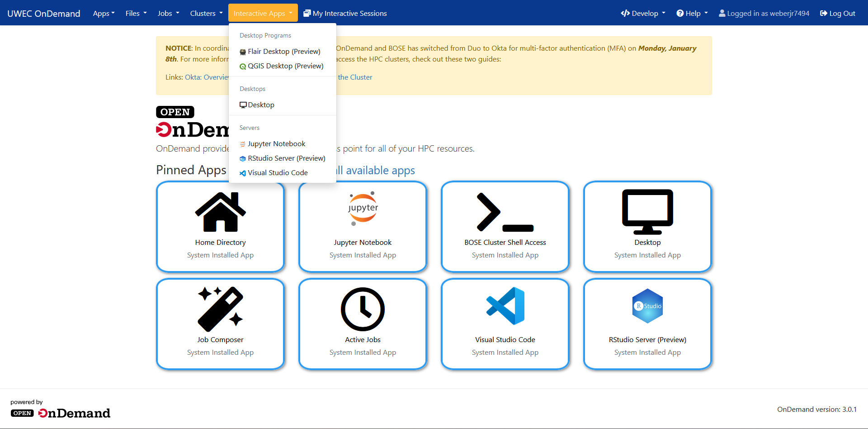
Task: Click the Okta: Overview link
Action: 207,77
